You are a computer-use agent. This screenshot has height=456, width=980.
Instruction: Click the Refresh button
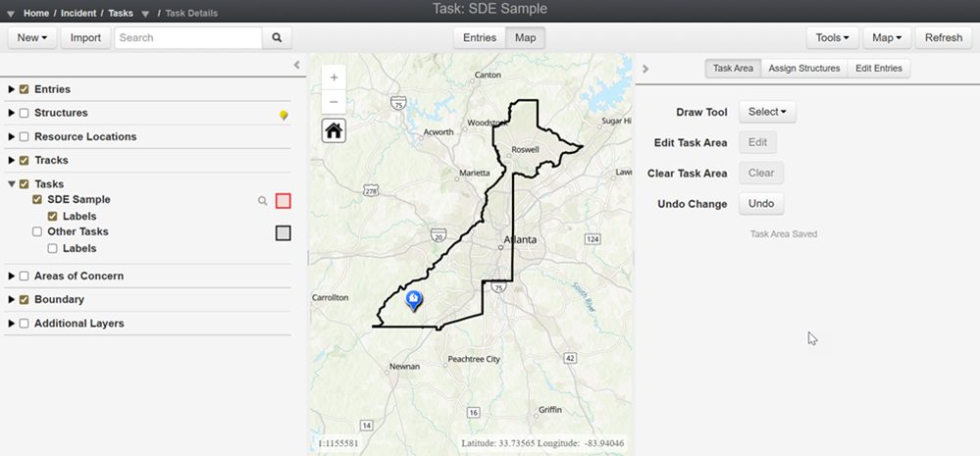pyautogui.click(x=944, y=37)
